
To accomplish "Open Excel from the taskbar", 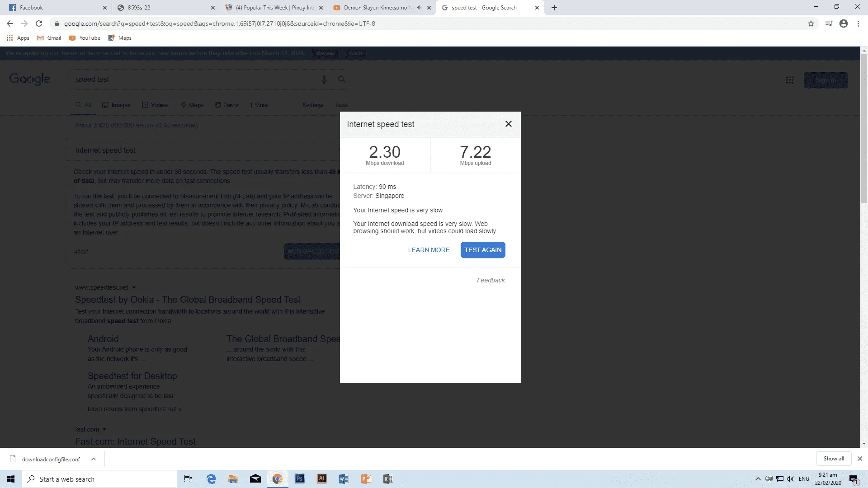I will click(388, 479).
